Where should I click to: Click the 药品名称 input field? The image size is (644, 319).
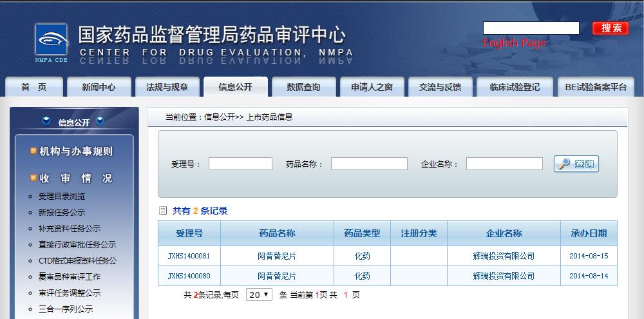(369, 164)
